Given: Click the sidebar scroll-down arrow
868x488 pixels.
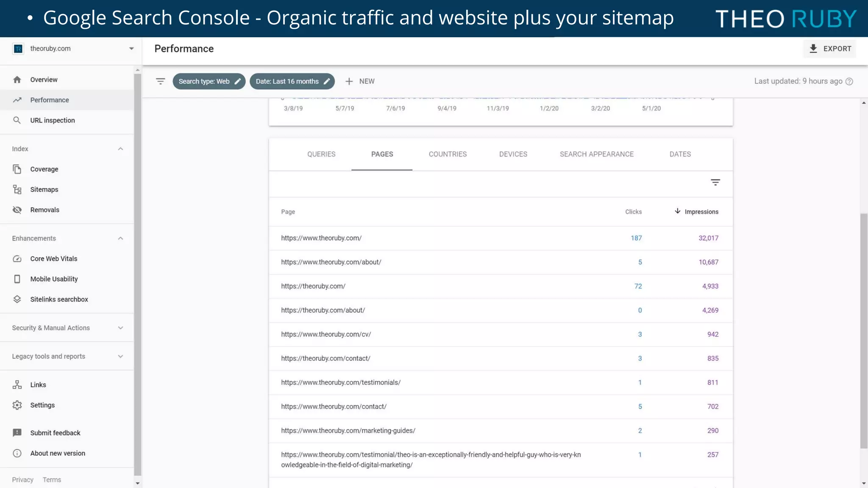Looking at the screenshot, I should pos(137,483).
